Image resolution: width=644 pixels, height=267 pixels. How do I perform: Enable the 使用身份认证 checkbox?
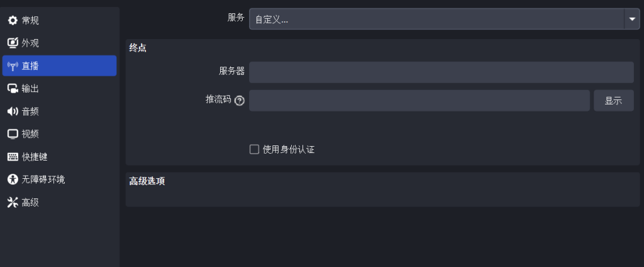254,149
